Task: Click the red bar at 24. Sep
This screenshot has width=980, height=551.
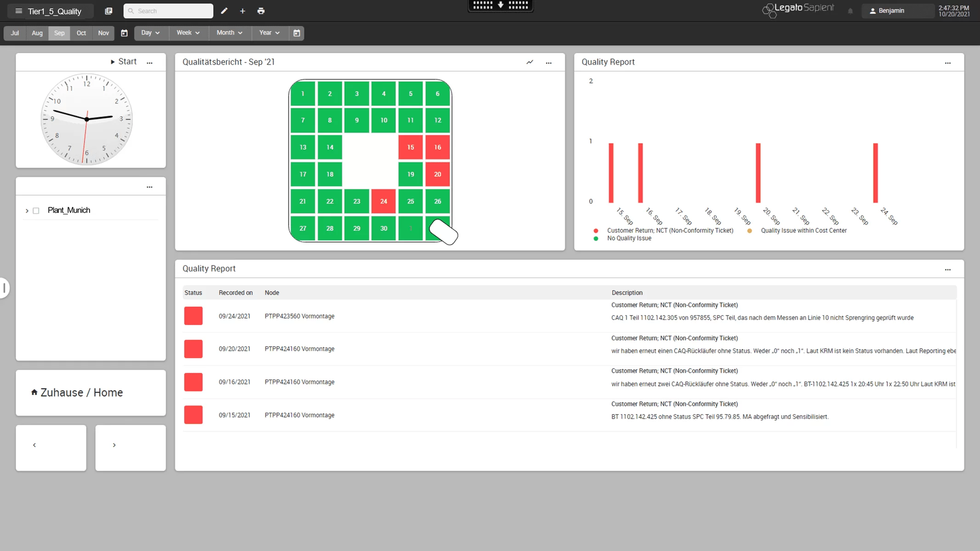Action: [x=876, y=173]
